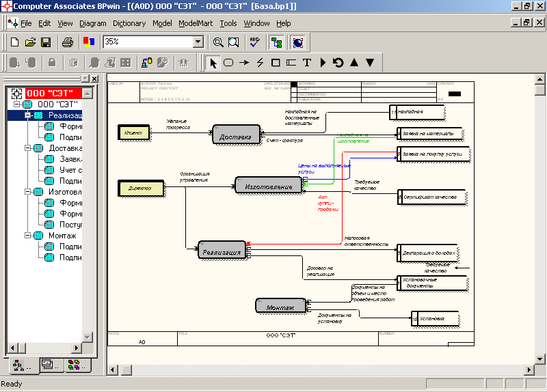Choose the rounded Activity box tool

[x=228, y=63]
